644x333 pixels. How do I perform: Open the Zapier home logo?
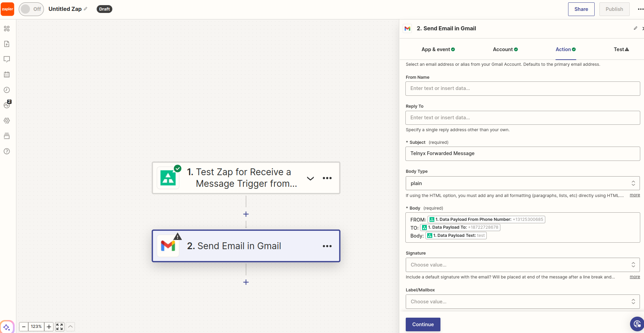click(7, 9)
